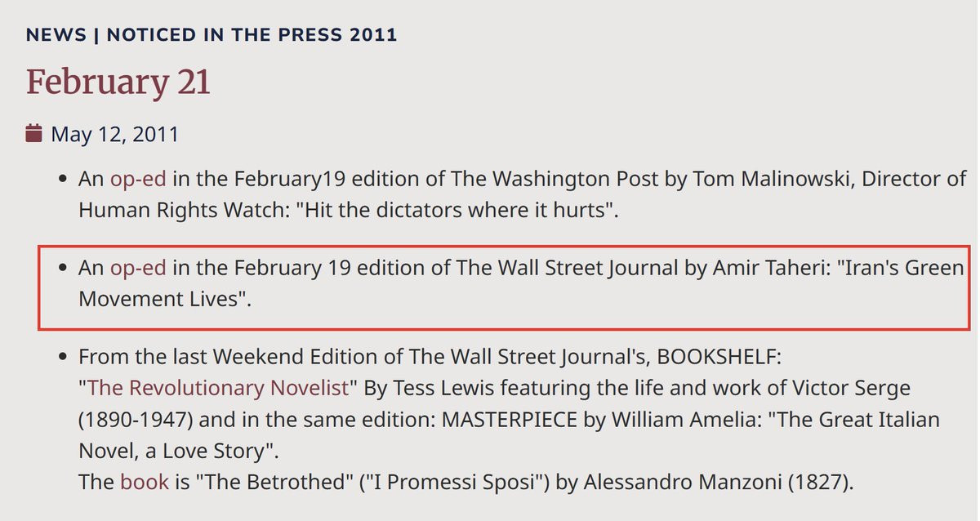Click the February 21 heading
This screenshot has height=521, width=980.
pyautogui.click(x=118, y=82)
